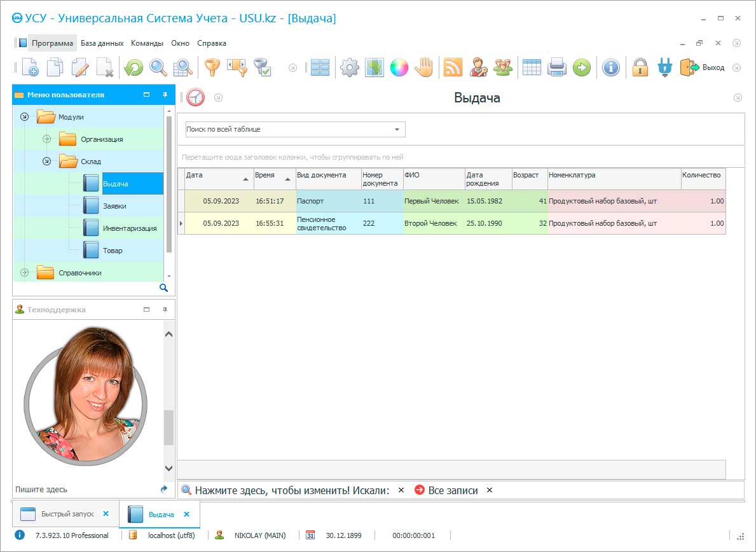Open the Программа menu

coord(52,43)
